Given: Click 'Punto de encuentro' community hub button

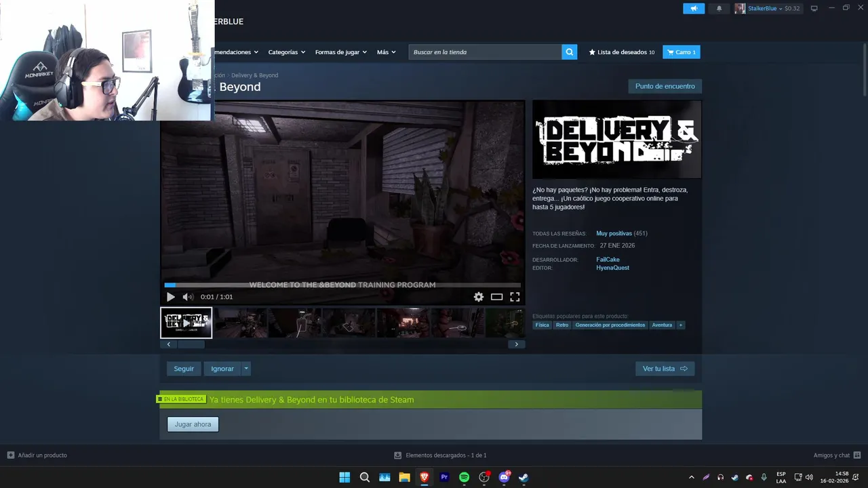Looking at the screenshot, I should [665, 86].
